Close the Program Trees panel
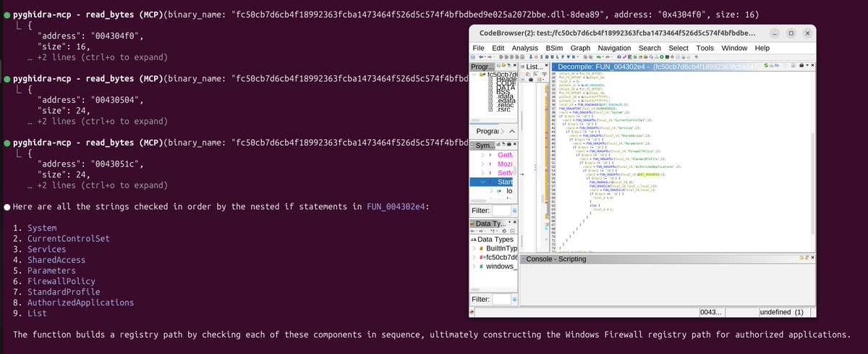 coord(514,65)
